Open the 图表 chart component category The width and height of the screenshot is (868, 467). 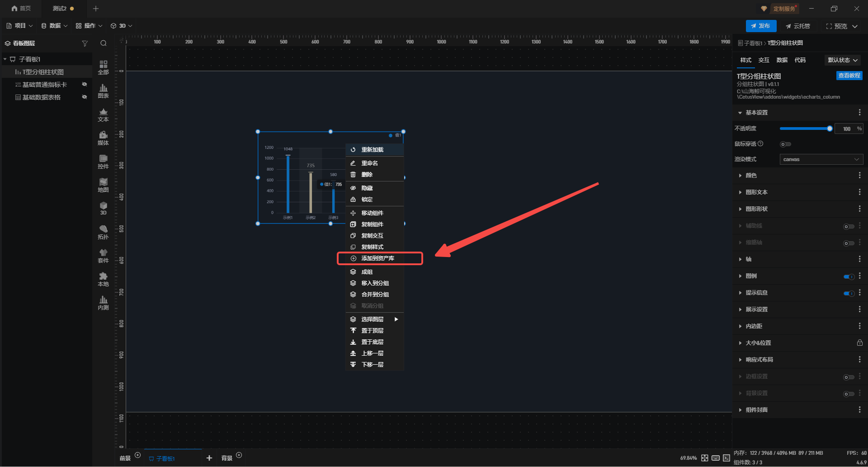click(103, 91)
